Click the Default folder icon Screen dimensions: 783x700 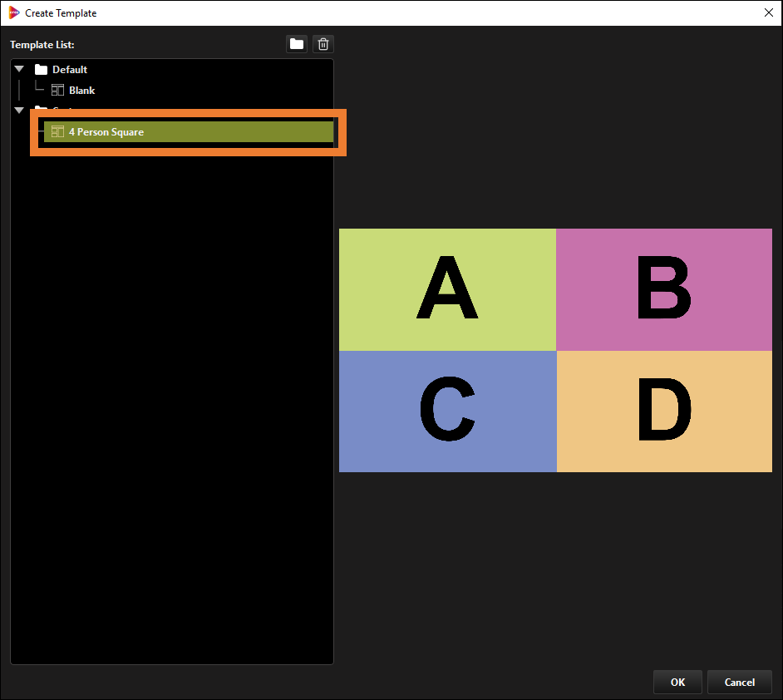(41, 69)
